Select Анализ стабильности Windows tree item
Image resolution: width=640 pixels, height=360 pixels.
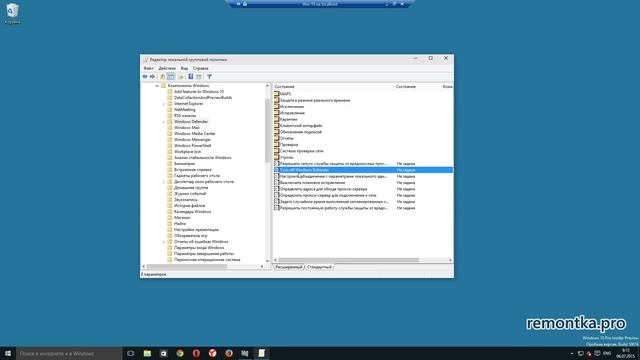pos(202,158)
